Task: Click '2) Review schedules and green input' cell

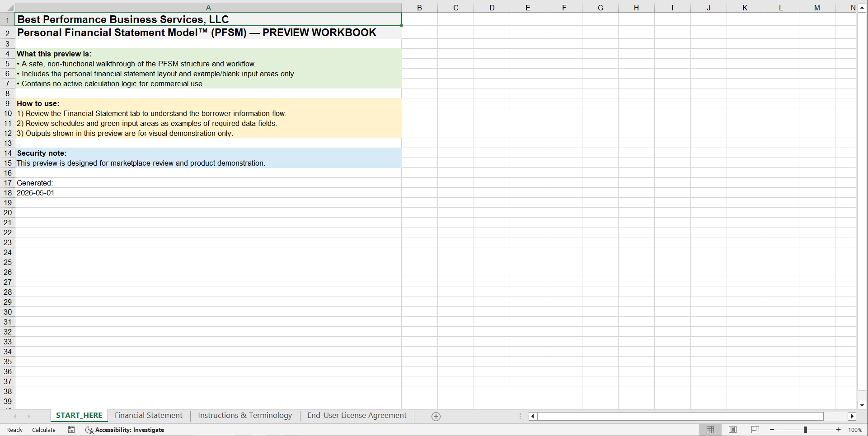Action: (208, 123)
